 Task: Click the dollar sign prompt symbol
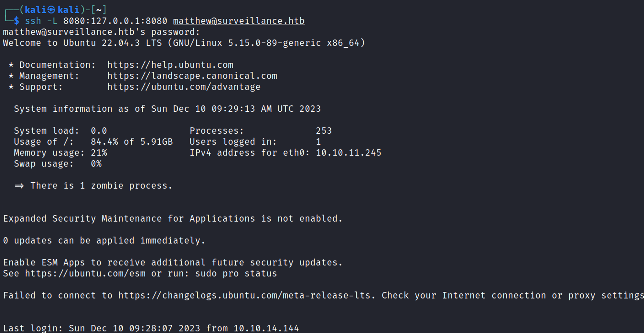(x=16, y=21)
